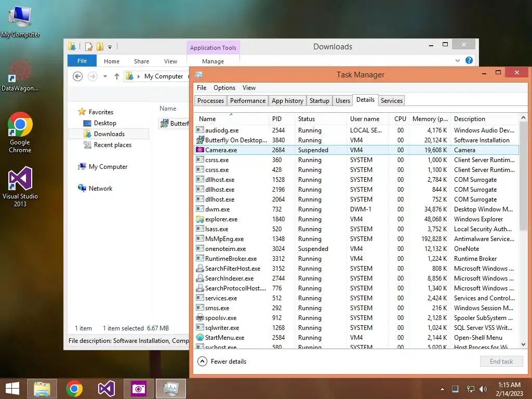Click process list scrollbar down arrow
Image resolution: width=532 pixels, height=399 pixels.
coord(523,344)
